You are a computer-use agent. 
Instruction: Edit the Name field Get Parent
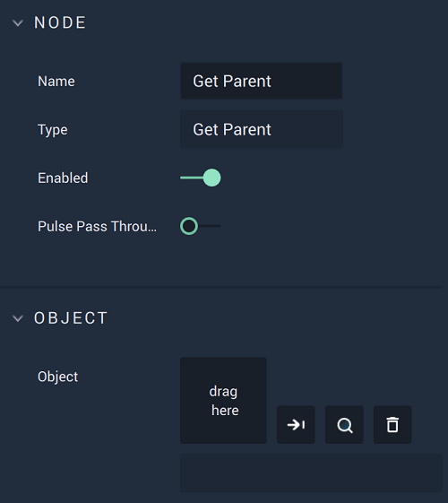click(x=261, y=81)
